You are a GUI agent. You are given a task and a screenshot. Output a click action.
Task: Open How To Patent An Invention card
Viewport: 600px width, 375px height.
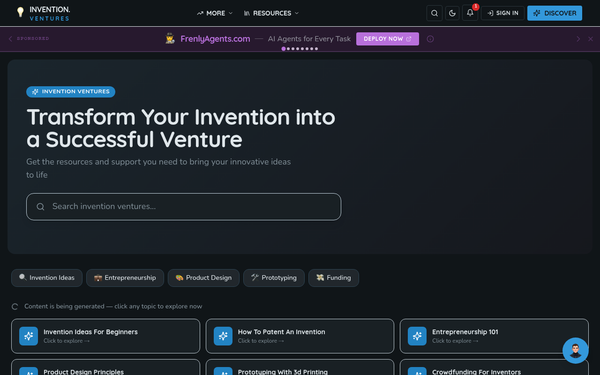300,336
